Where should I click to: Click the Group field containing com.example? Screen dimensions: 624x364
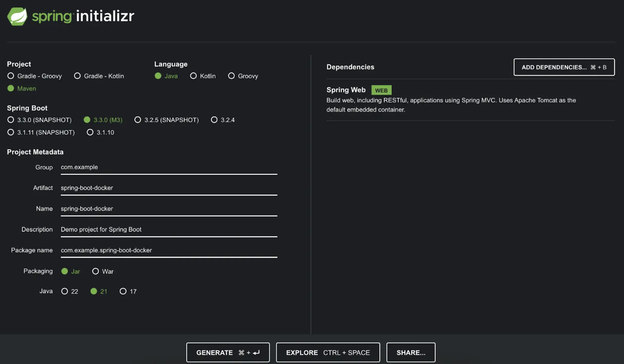tap(168, 167)
